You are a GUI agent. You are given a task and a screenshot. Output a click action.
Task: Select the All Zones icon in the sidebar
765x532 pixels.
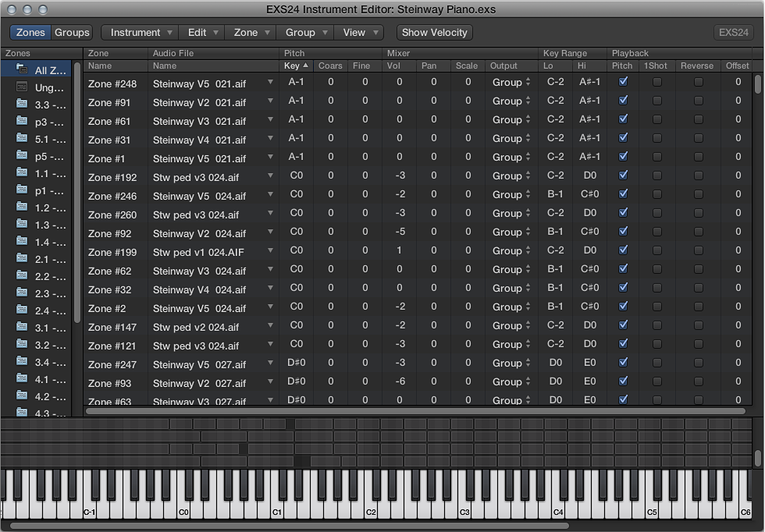(21, 69)
